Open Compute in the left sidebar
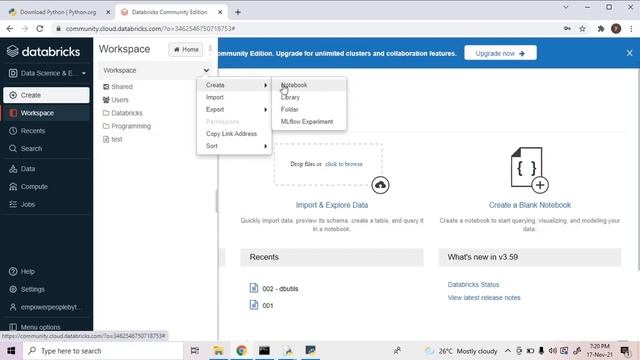The image size is (640, 360). 46,187
